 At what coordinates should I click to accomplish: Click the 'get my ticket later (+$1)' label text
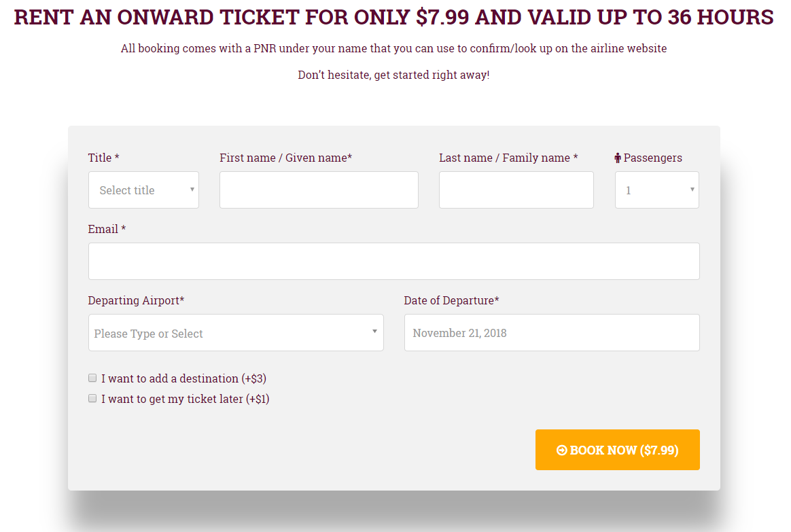coord(185,399)
